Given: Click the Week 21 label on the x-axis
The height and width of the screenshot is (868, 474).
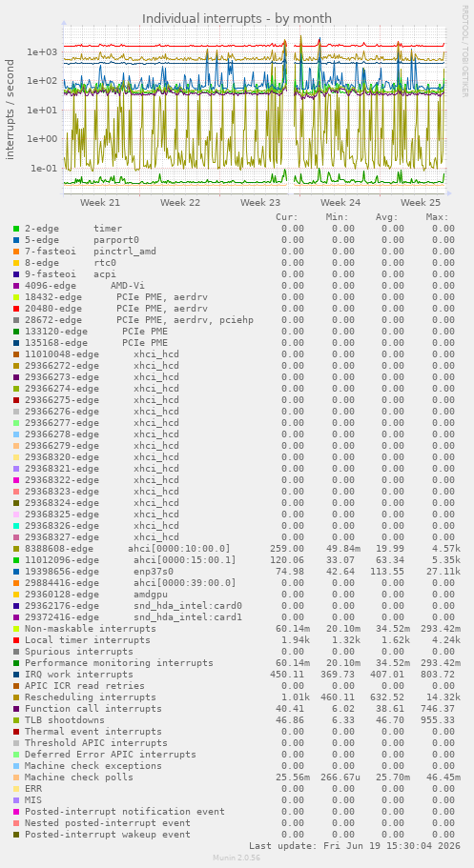Looking at the screenshot, I should click(x=100, y=203).
